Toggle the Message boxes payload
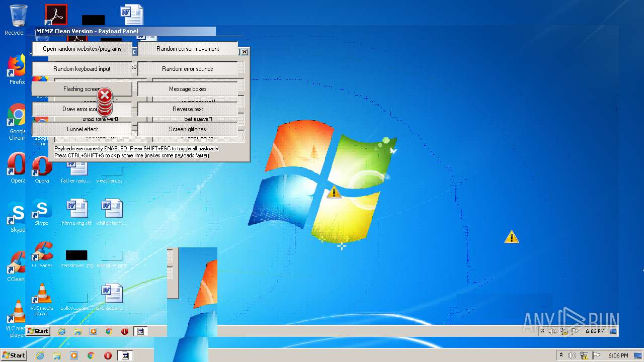 [x=188, y=89]
